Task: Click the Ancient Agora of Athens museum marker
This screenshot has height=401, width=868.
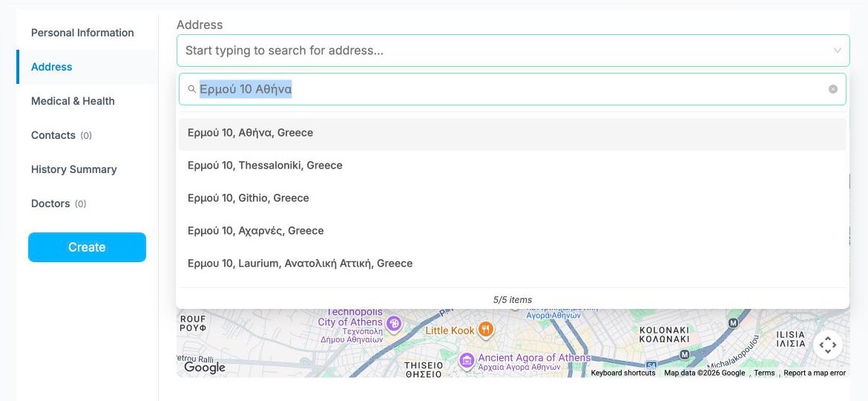Action: click(x=467, y=361)
